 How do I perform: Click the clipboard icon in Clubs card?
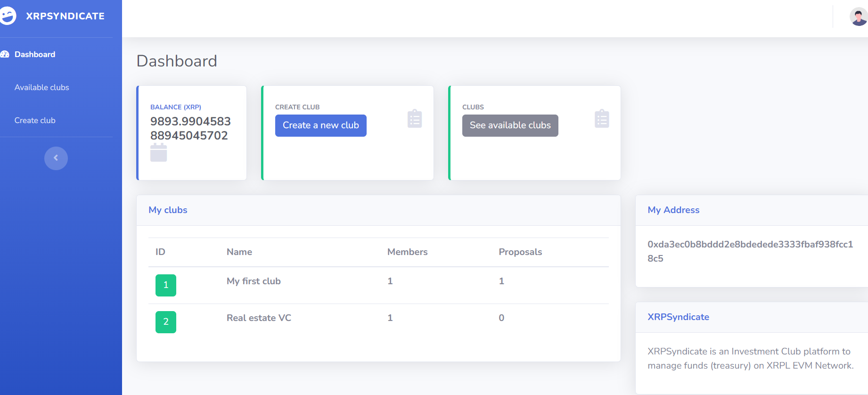[602, 118]
